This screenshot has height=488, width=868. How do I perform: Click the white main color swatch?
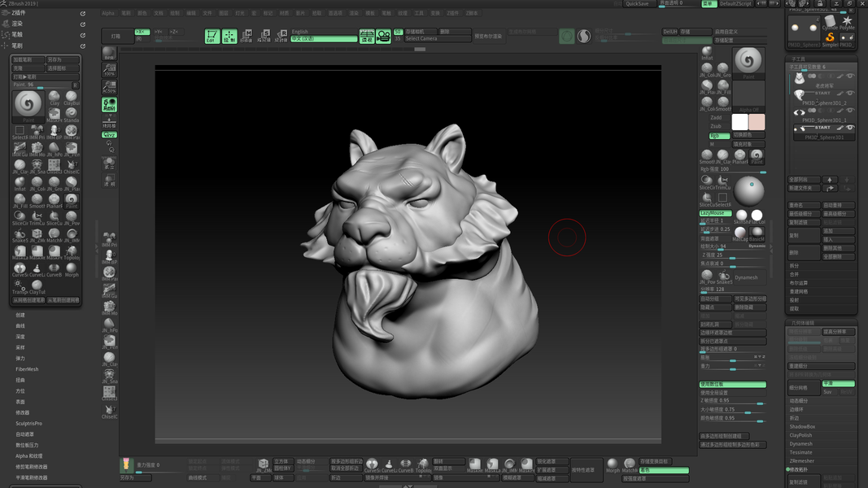740,122
